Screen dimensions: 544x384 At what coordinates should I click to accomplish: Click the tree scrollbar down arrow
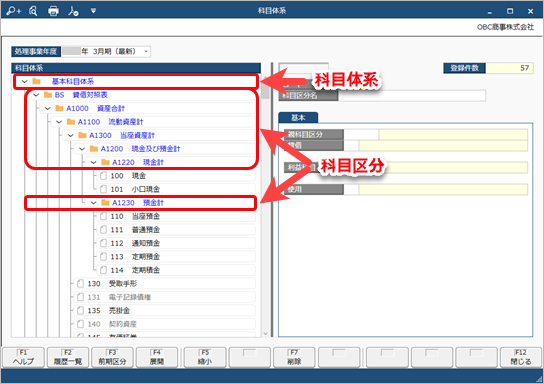265,334
